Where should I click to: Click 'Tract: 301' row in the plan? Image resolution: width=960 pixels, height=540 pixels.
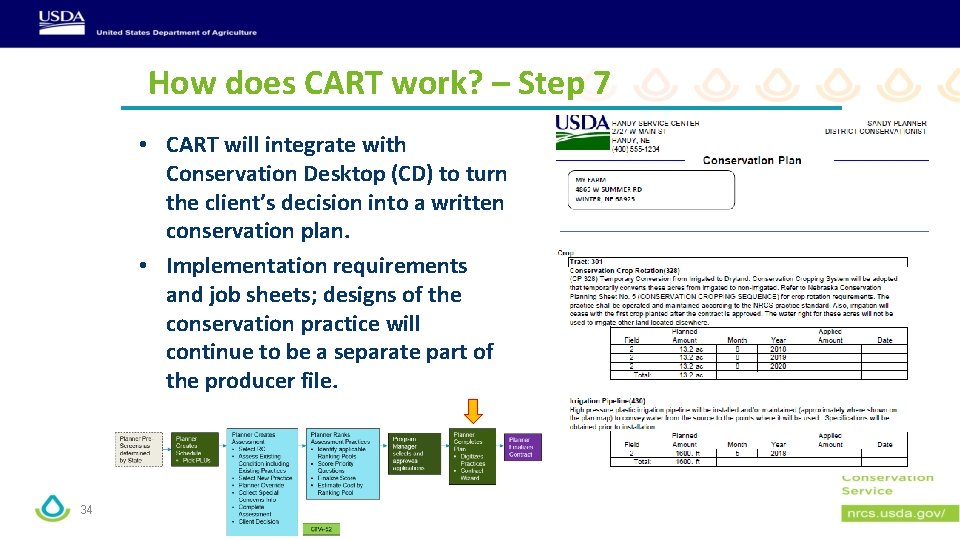[x=738, y=261]
